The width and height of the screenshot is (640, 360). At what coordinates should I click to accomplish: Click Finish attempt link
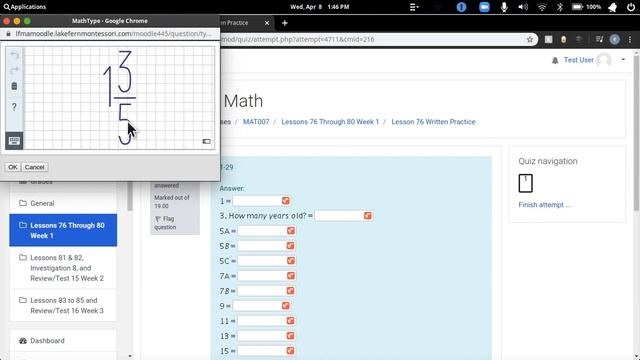click(544, 205)
